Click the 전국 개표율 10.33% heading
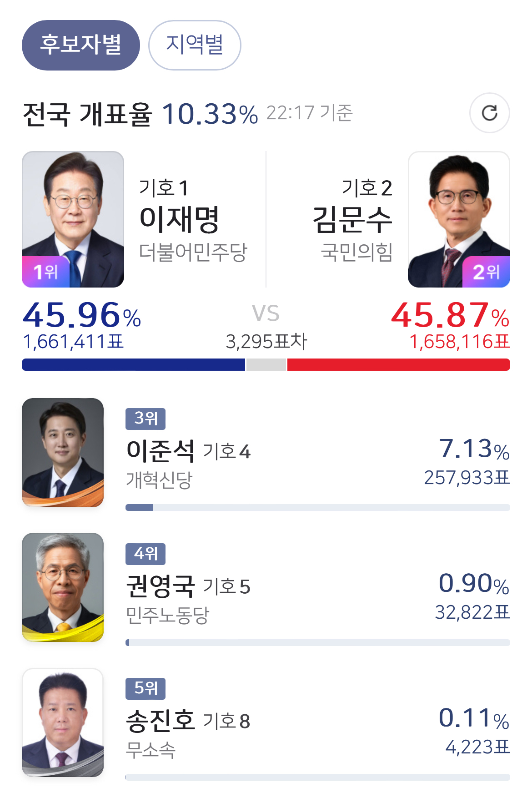Image resolution: width=532 pixels, height=798 pixels. tap(140, 114)
